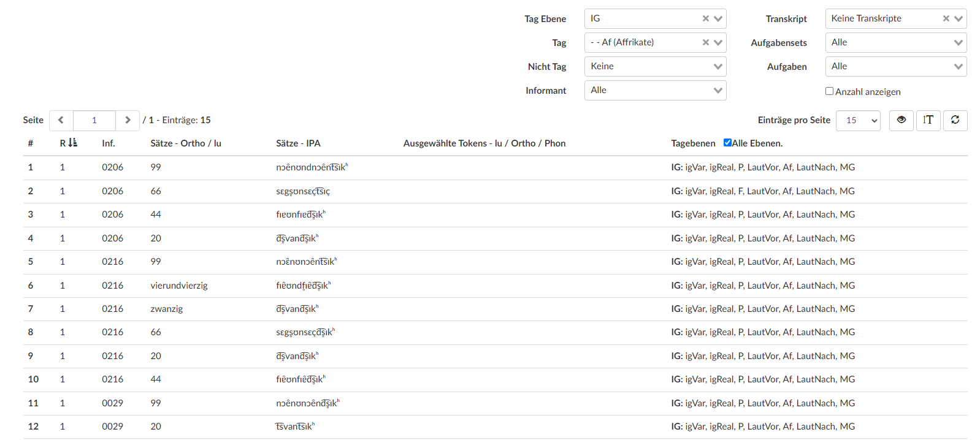
Task: Refresh the entries list
Action: pos(955,120)
